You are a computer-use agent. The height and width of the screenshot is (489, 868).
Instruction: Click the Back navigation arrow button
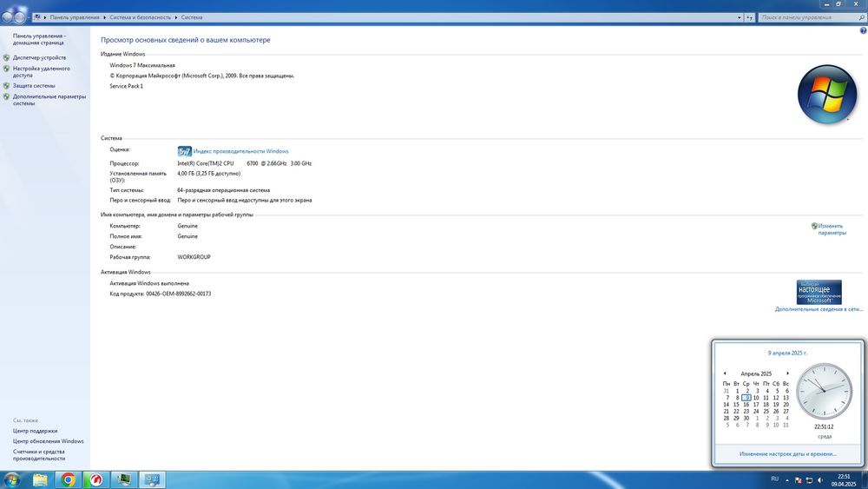pyautogui.click(x=7, y=17)
